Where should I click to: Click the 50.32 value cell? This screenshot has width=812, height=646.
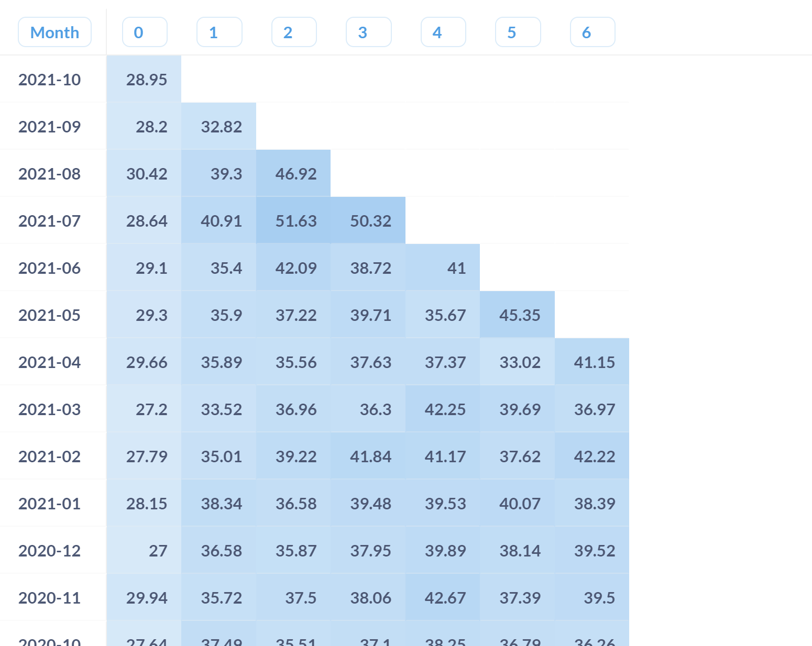370,221
